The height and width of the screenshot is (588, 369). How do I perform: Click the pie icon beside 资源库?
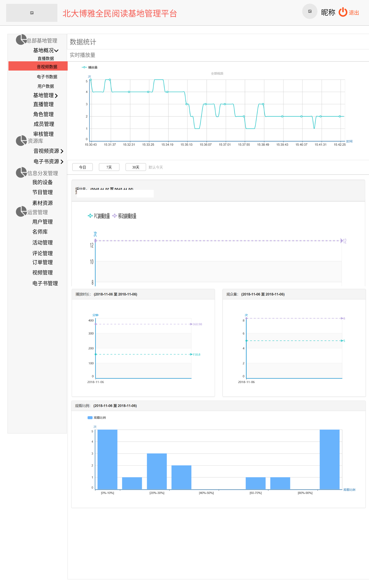[x=21, y=141]
